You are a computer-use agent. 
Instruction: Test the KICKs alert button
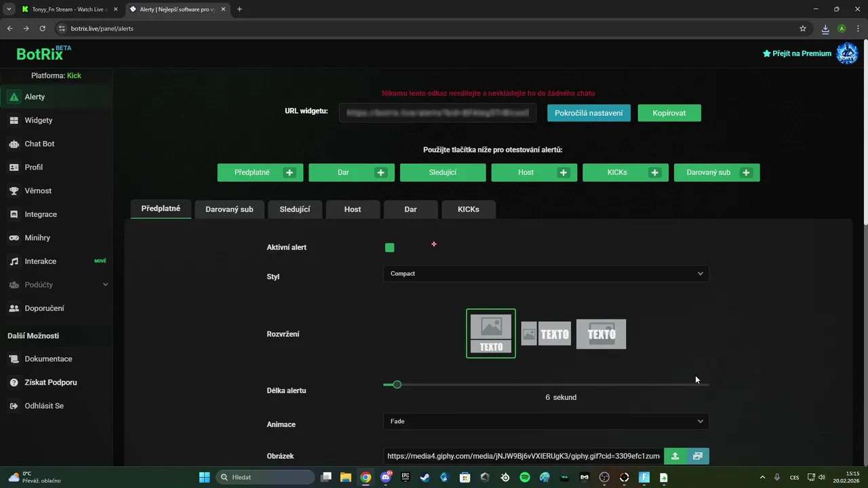[x=625, y=173]
